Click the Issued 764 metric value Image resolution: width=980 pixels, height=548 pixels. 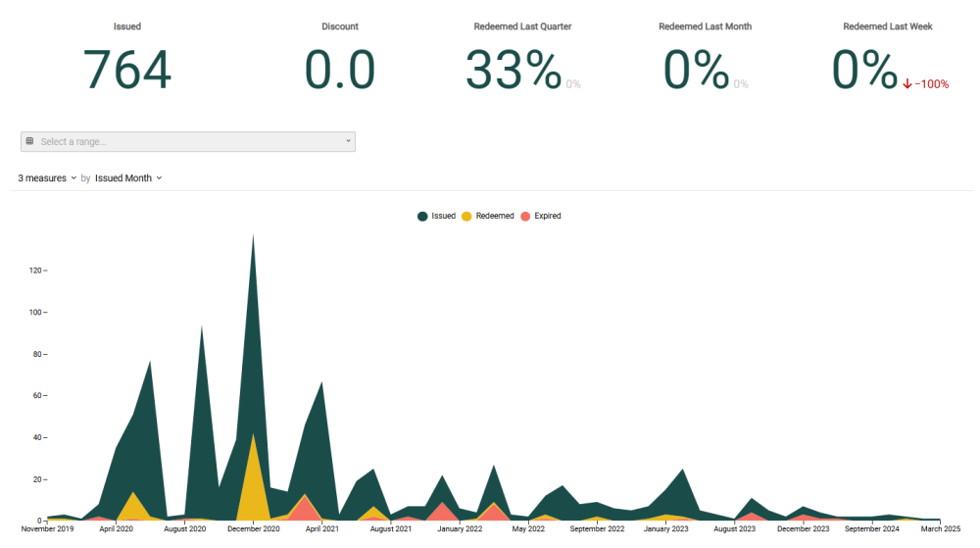coord(126,71)
